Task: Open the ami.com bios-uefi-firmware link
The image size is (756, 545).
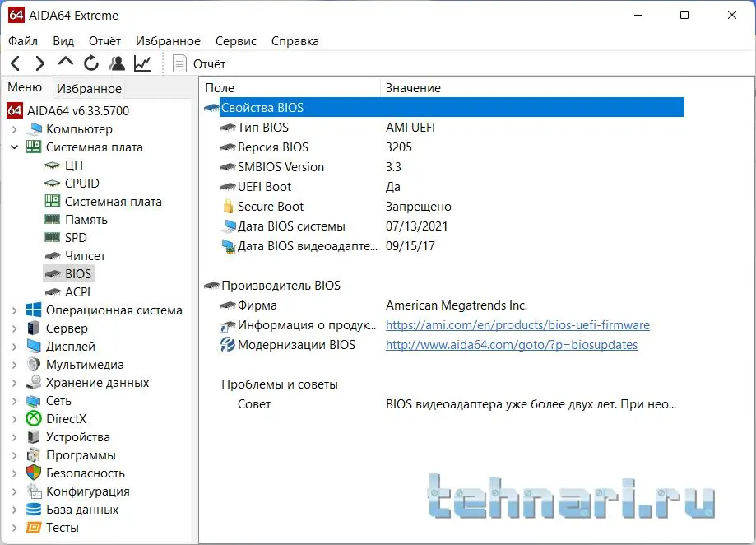Action: point(517,325)
